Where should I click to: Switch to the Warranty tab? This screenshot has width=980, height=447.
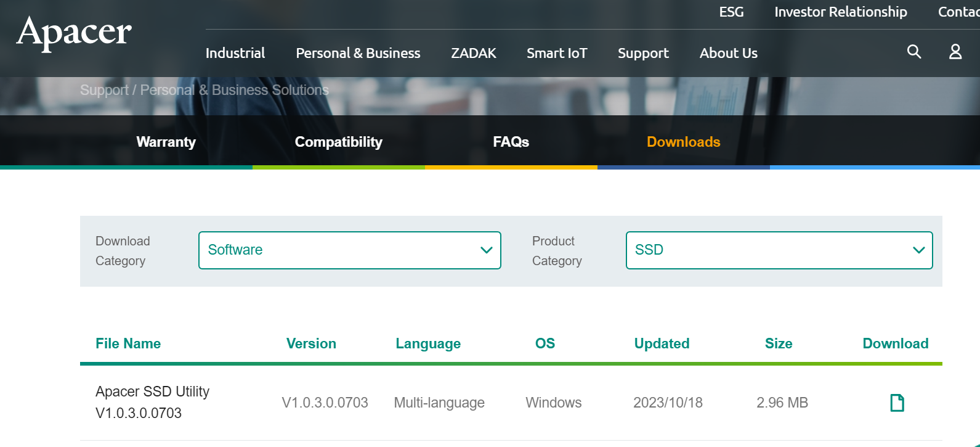coord(166,142)
